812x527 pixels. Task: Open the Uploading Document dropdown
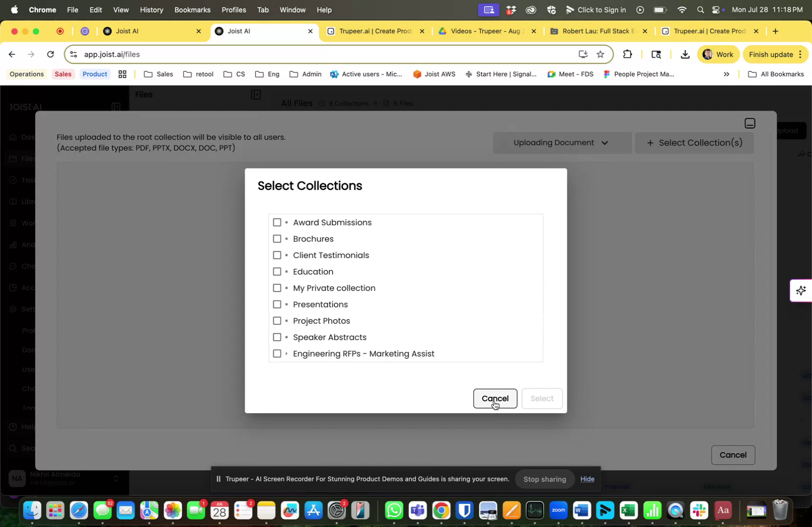[x=561, y=143]
